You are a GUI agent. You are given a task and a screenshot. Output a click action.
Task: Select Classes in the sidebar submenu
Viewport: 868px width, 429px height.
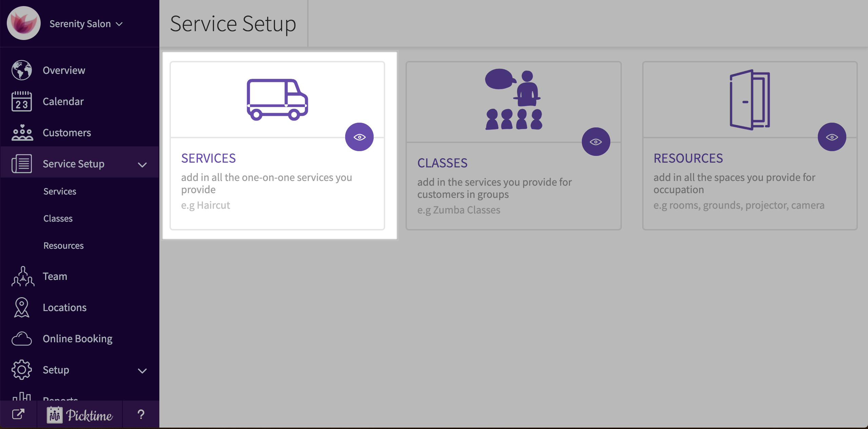58,218
